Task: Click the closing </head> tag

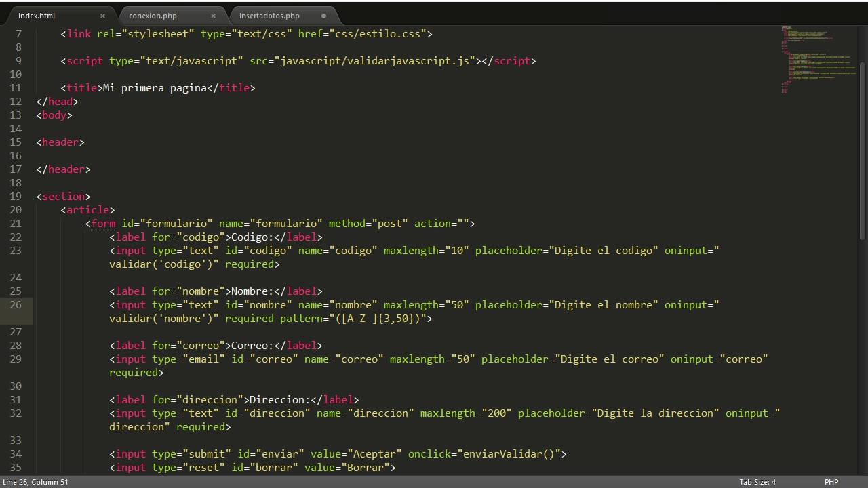Action: (58, 101)
